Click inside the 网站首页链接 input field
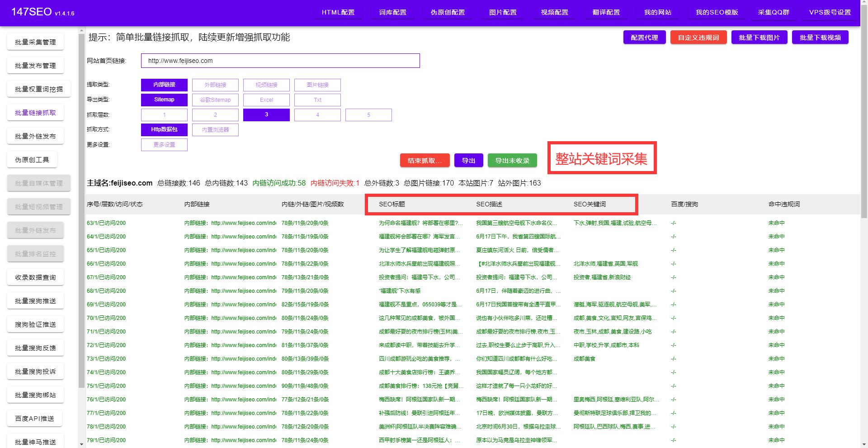This screenshot has height=448, width=868. [x=280, y=61]
